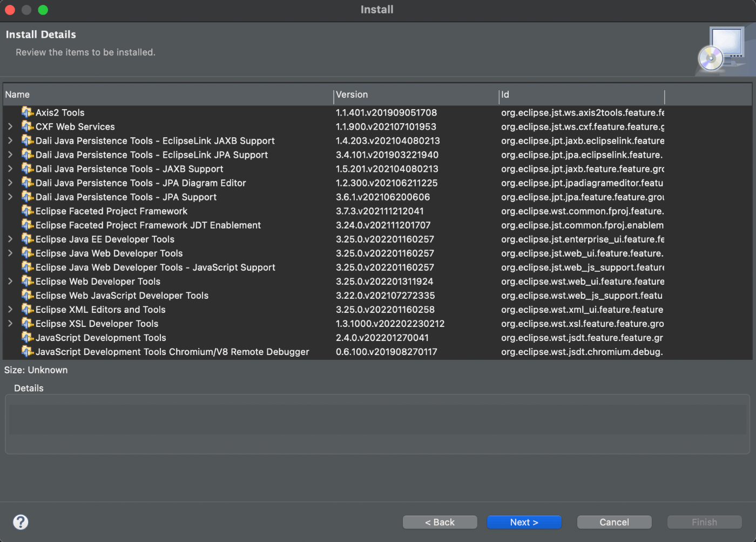Click version 3.6.1.v202106200606
The height and width of the screenshot is (542, 756).
(x=383, y=197)
